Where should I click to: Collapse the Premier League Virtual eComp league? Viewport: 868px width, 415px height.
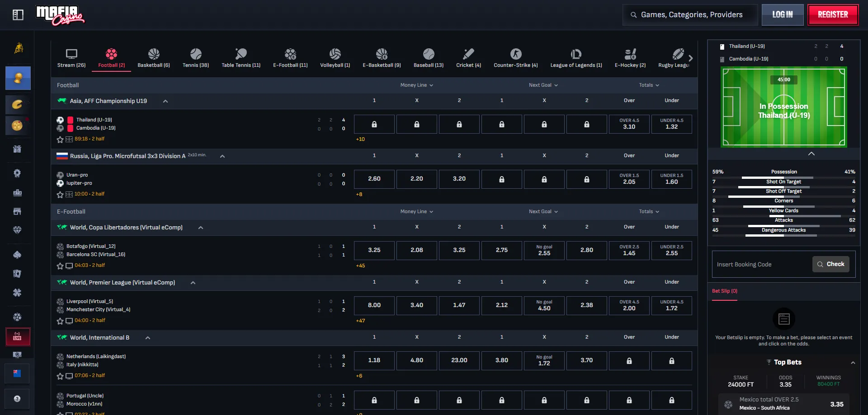193,283
